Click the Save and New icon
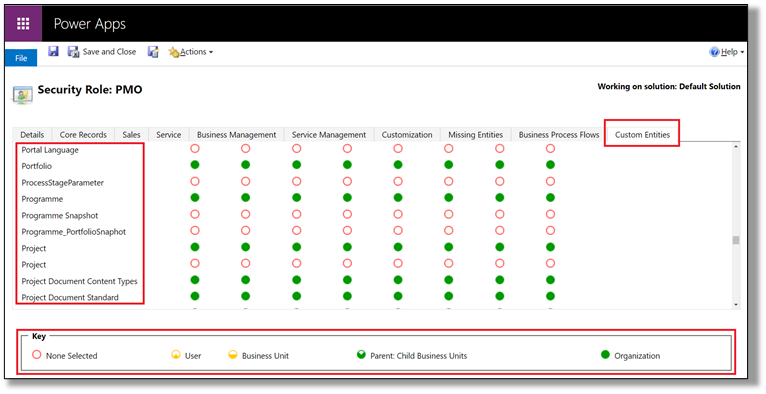 (x=153, y=52)
